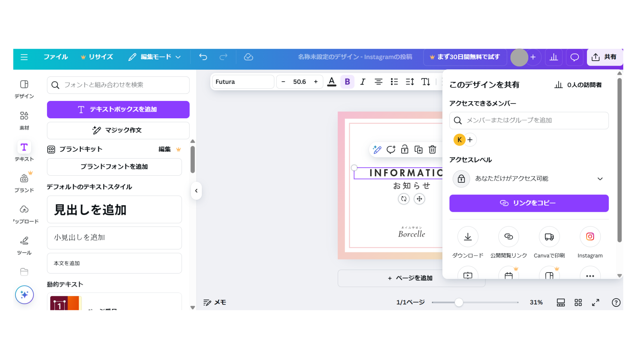Click the cloud save status icon
Screen dimensions: 644x362
pyautogui.click(x=249, y=57)
